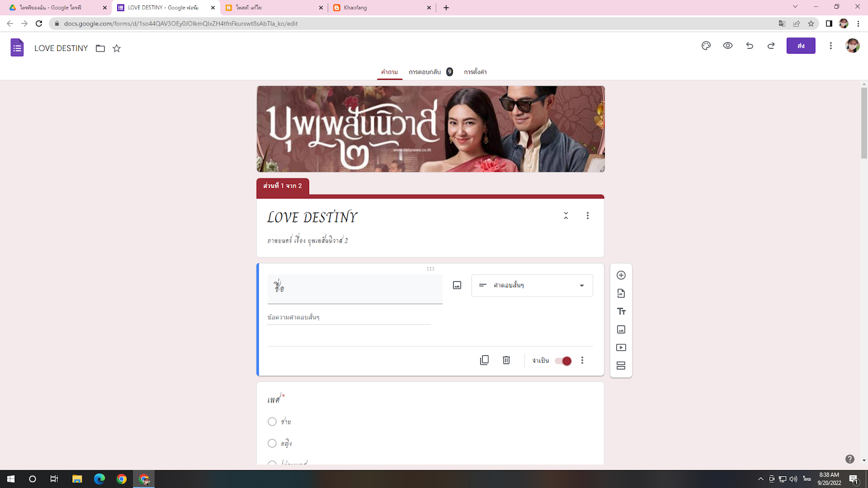Add a section from the sidebar

click(x=621, y=365)
